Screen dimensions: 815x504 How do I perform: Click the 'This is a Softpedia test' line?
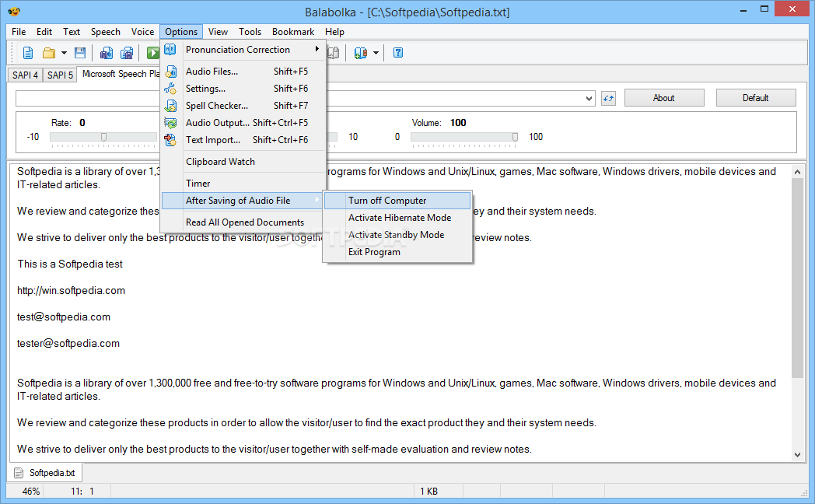[x=70, y=264]
